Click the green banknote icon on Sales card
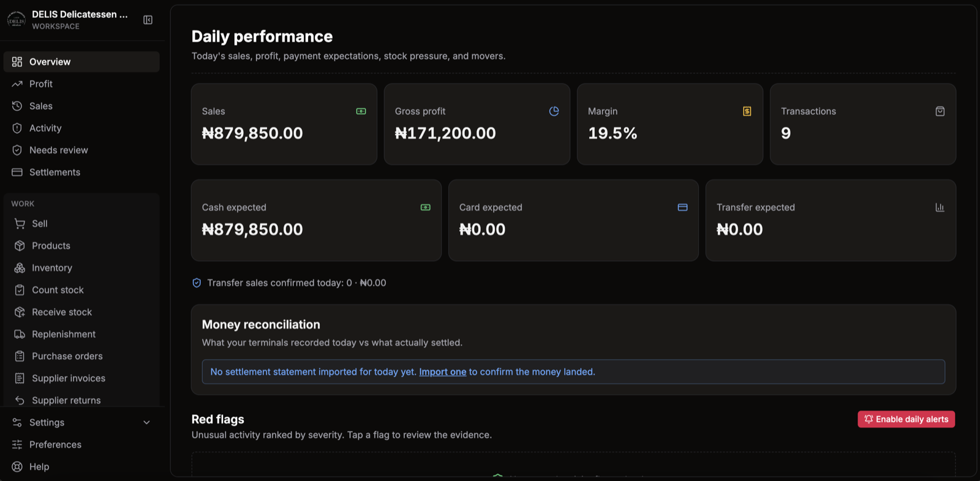The image size is (980, 481). [x=361, y=111]
